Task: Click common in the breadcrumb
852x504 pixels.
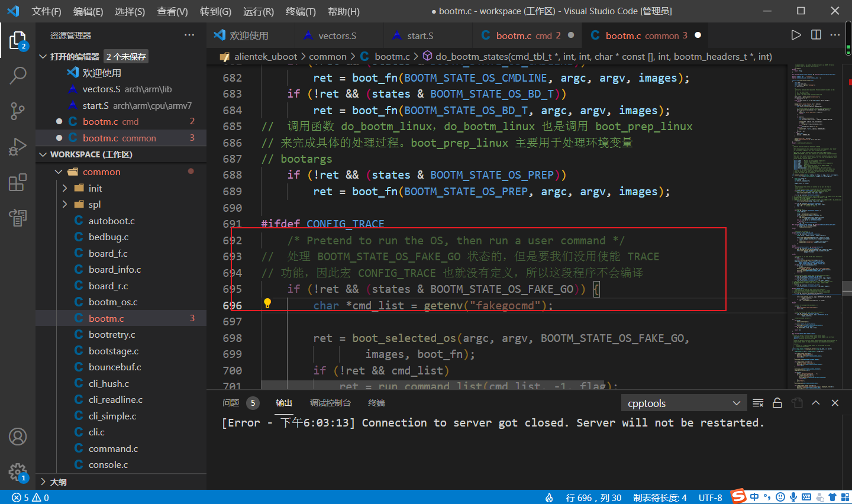Action: 328,56
